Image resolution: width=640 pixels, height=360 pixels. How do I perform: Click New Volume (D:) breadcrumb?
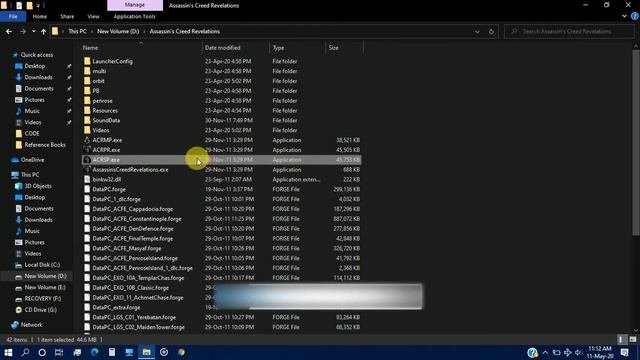[118, 31]
